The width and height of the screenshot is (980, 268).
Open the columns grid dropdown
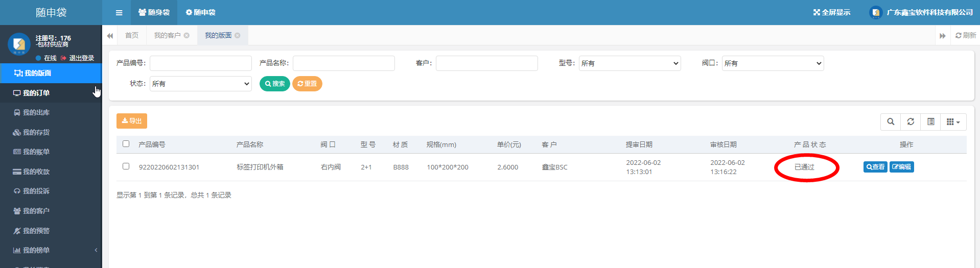(953, 121)
